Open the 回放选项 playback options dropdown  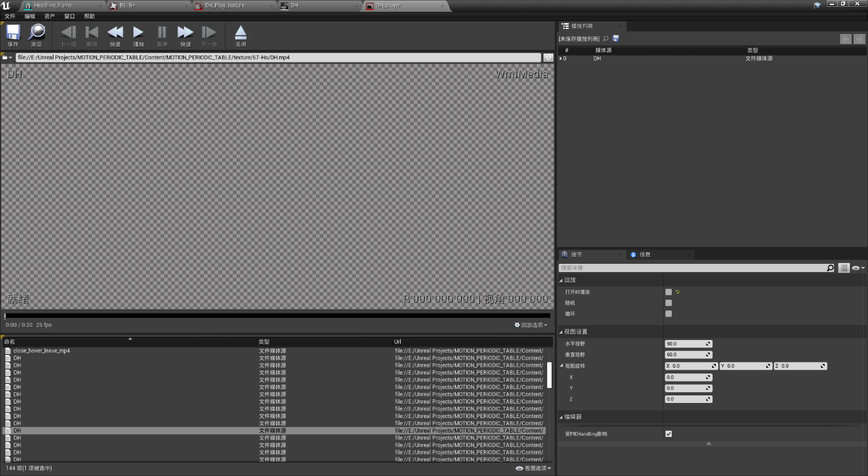[531, 325]
